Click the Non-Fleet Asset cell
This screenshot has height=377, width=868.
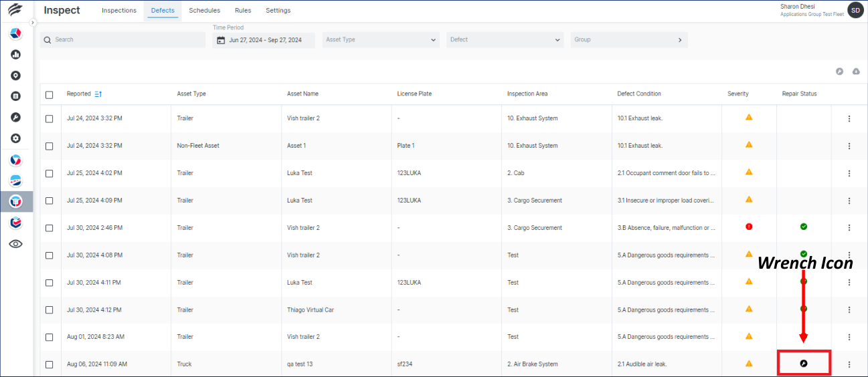pyautogui.click(x=198, y=146)
